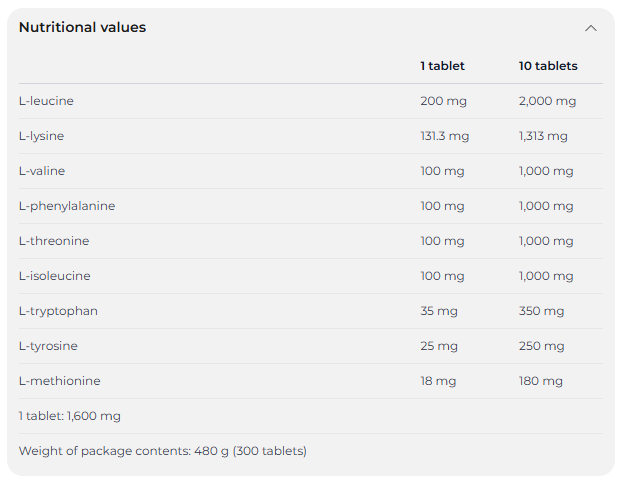The image size is (624, 483).
Task: Select the 10 tablets column header
Action: 548,66
